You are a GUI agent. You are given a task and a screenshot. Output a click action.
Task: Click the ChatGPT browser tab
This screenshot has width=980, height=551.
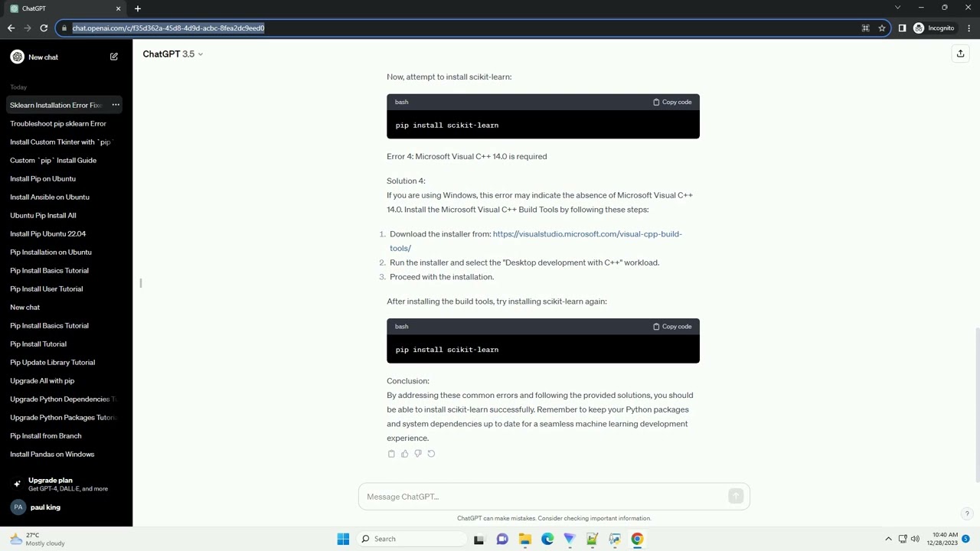pos(65,8)
